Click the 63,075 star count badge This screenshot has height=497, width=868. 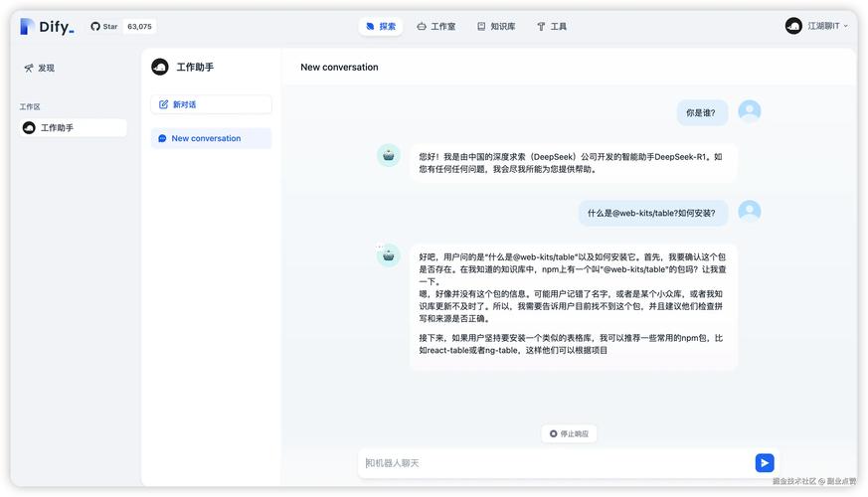(139, 27)
